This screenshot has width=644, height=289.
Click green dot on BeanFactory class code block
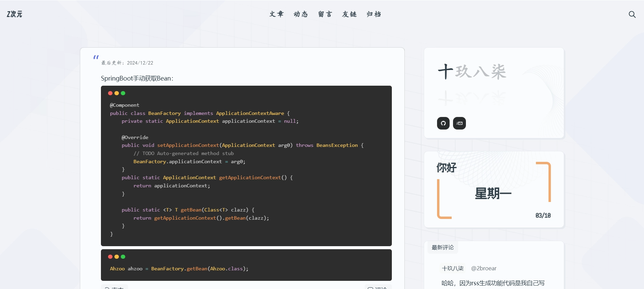coord(123,93)
